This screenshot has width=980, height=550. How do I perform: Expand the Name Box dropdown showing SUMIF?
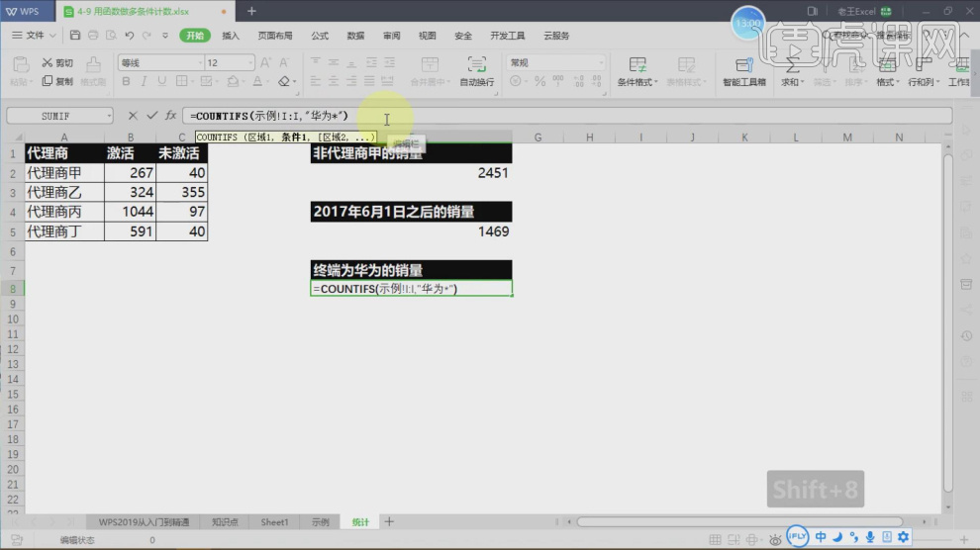108,116
